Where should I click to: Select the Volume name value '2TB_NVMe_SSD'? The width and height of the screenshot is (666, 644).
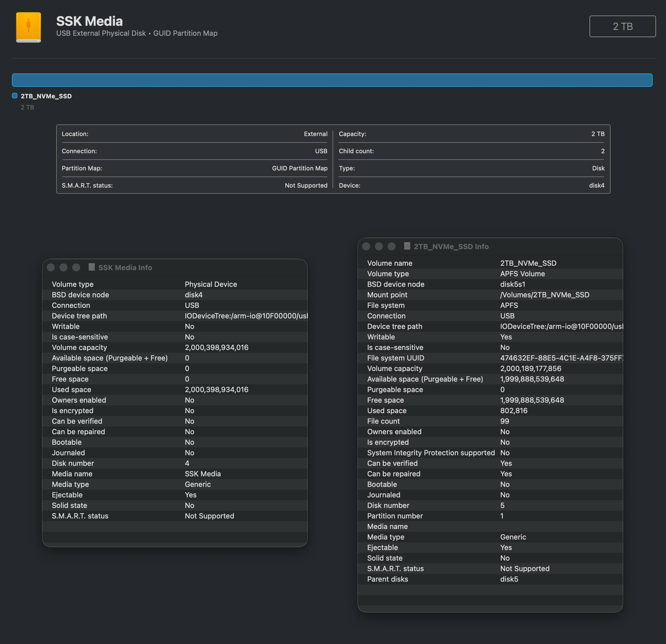(528, 263)
